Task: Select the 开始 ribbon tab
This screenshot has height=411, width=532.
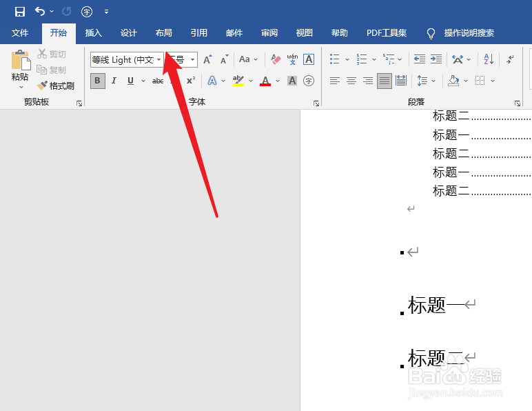Action: point(59,33)
